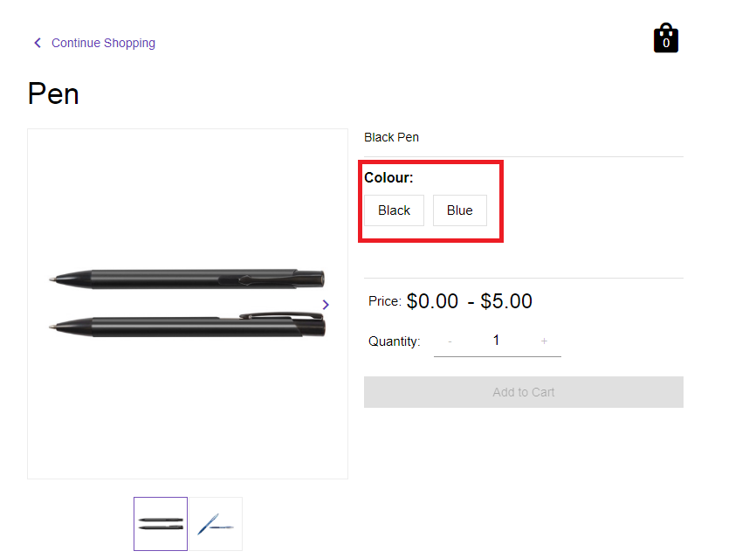Select the Black colour option
756x558 pixels.
click(x=394, y=210)
